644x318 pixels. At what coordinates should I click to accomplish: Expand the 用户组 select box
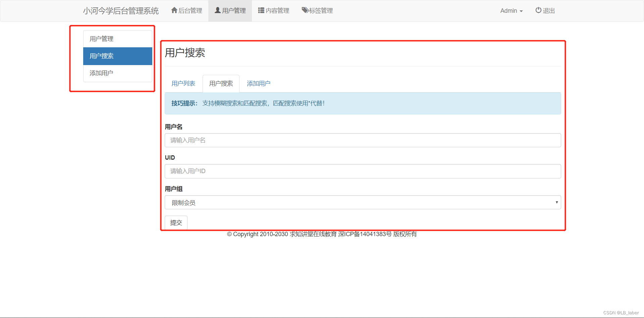click(x=363, y=202)
